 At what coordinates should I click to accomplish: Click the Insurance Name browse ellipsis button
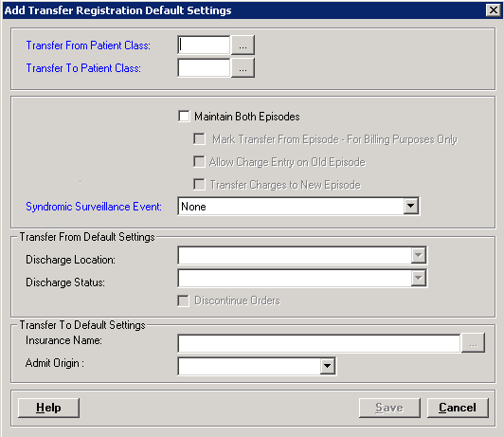point(473,343)
